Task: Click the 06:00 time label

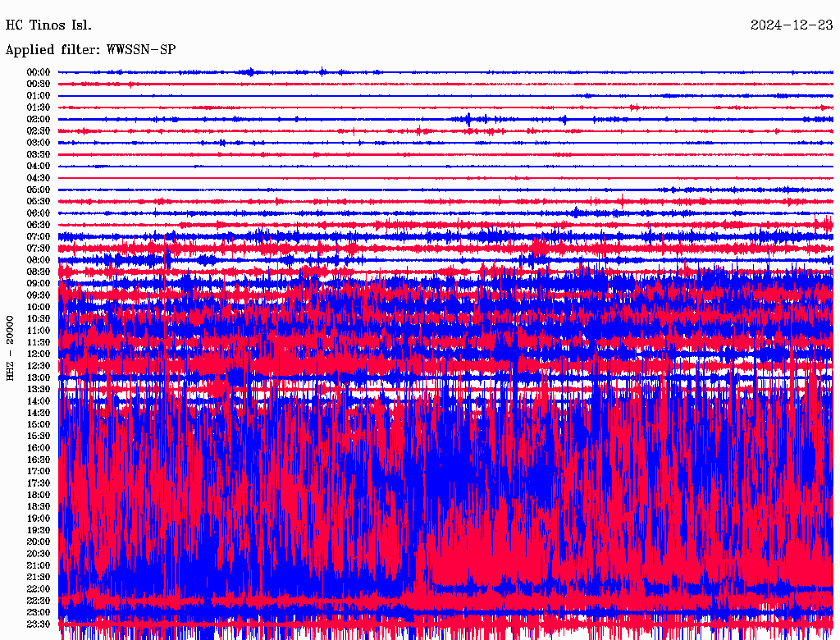Action: coord(39,213)
